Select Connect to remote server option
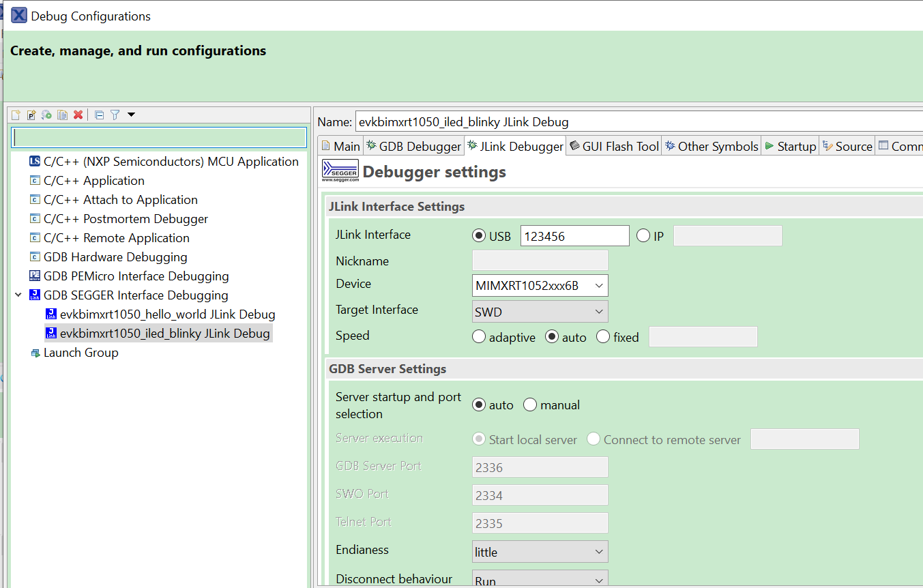Screen dimensions: 923x588 (x=594, y=439)
